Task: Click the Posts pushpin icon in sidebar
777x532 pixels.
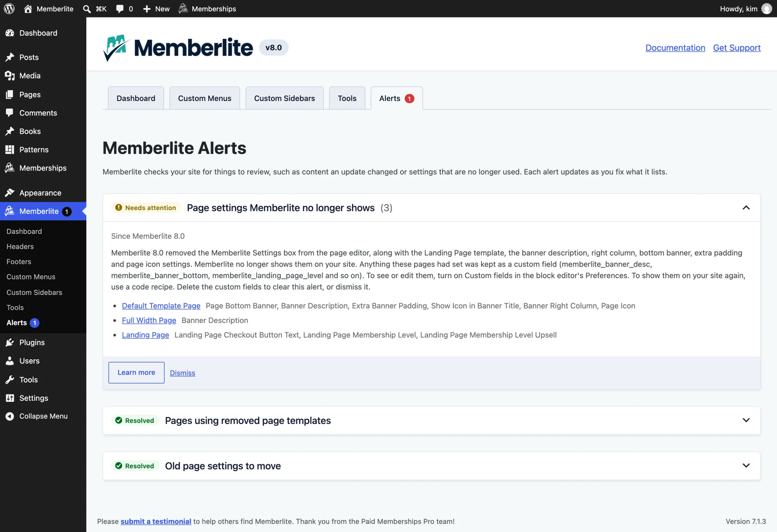Action: pos(10,57)
